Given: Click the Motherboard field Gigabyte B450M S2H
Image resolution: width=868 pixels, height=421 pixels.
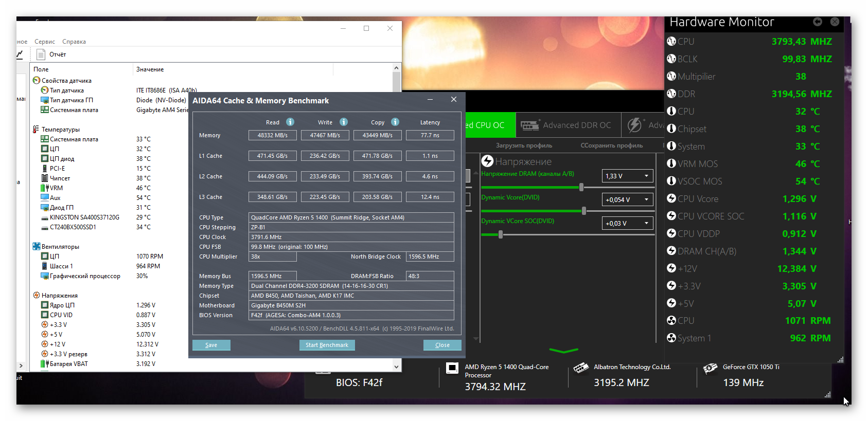Looking at the screenshot, I should [351, 305].
